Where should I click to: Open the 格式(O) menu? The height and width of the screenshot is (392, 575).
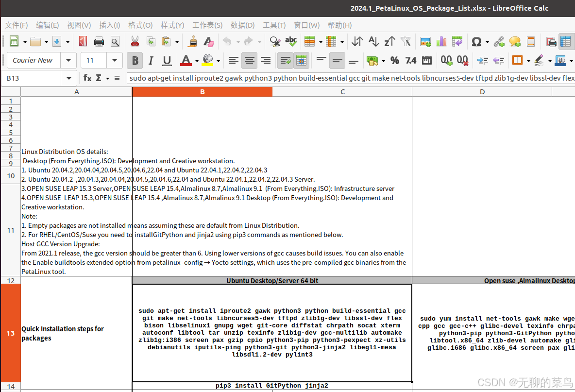pos(140,25)
